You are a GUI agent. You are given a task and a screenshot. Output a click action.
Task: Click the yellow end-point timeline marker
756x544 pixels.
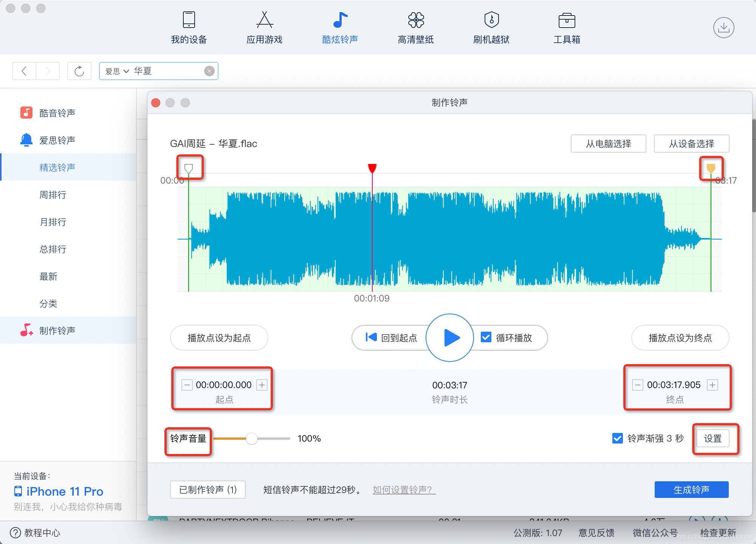(x=711, y=168)
